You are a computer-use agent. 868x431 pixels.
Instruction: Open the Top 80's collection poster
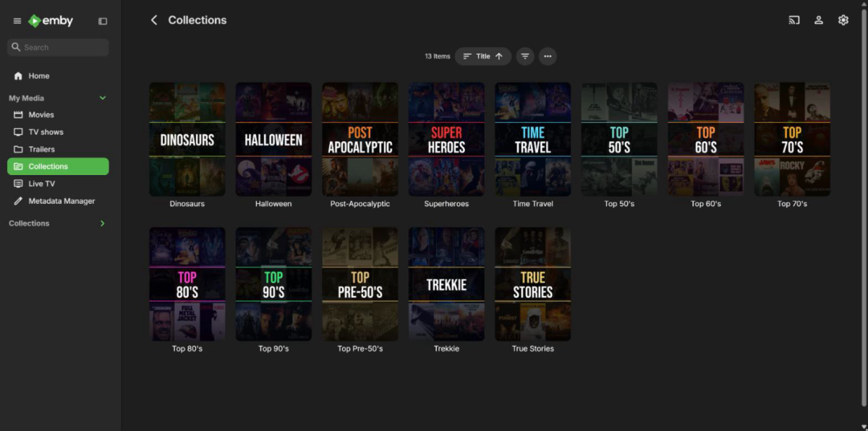tap(187, 284)
